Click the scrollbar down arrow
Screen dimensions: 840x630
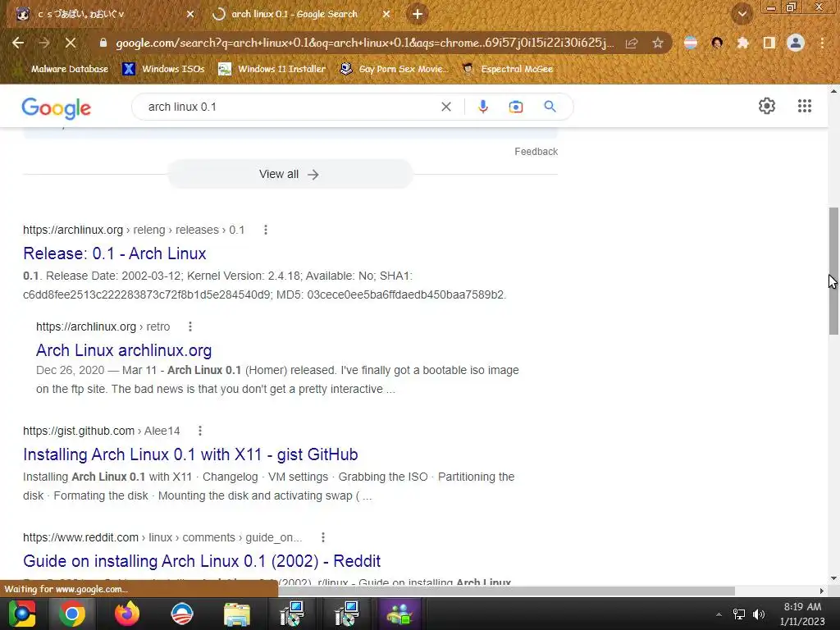coord(833,578)
